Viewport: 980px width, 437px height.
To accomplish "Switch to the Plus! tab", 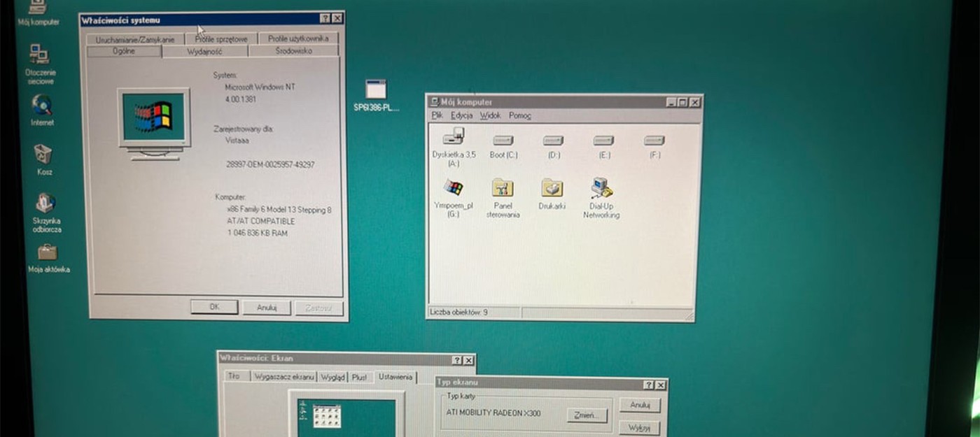I will 359,377.
